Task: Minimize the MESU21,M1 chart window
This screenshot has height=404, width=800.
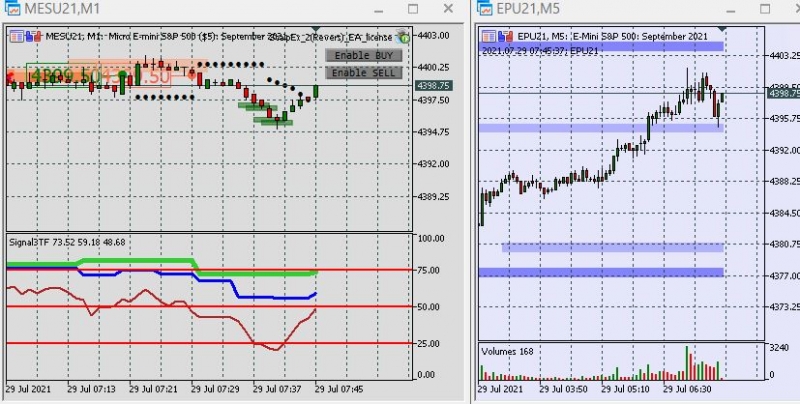Action: tap(379, 9)
